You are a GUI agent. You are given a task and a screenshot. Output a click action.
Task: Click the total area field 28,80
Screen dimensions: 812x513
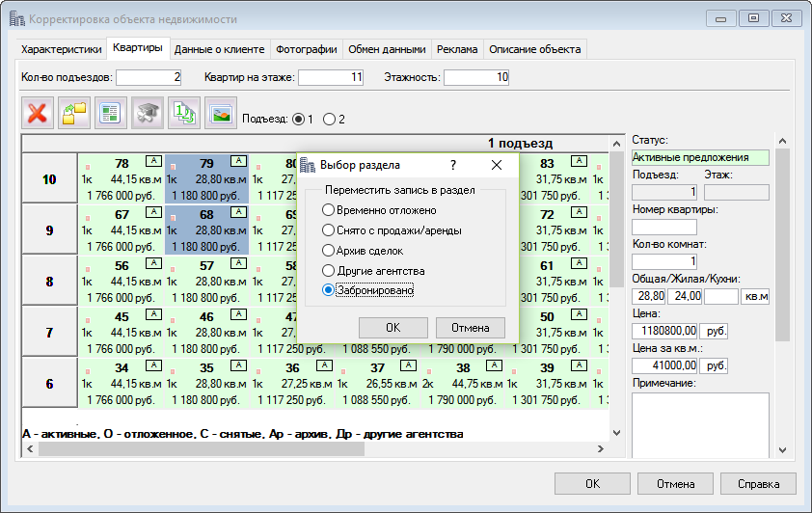(x=649, y=297)
